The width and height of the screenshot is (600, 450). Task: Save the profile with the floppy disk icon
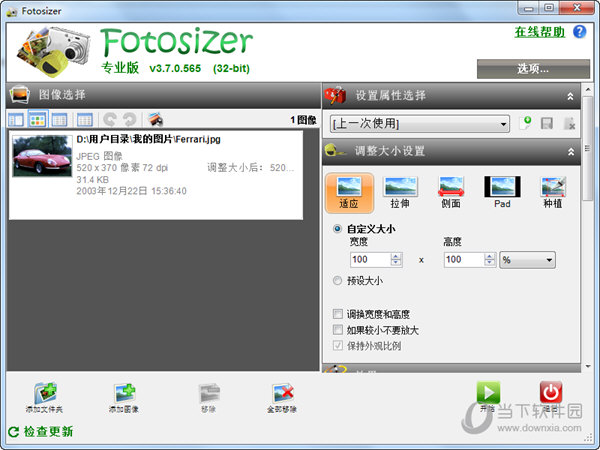tap(546, 124)
